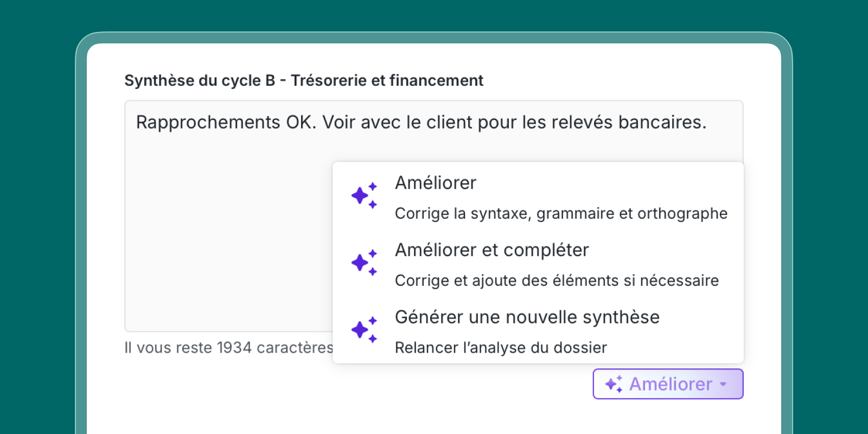Viewport: 868px width, 434px height.
Task: Click 'Trésorerie et financement' in the title
Action: 387,81
